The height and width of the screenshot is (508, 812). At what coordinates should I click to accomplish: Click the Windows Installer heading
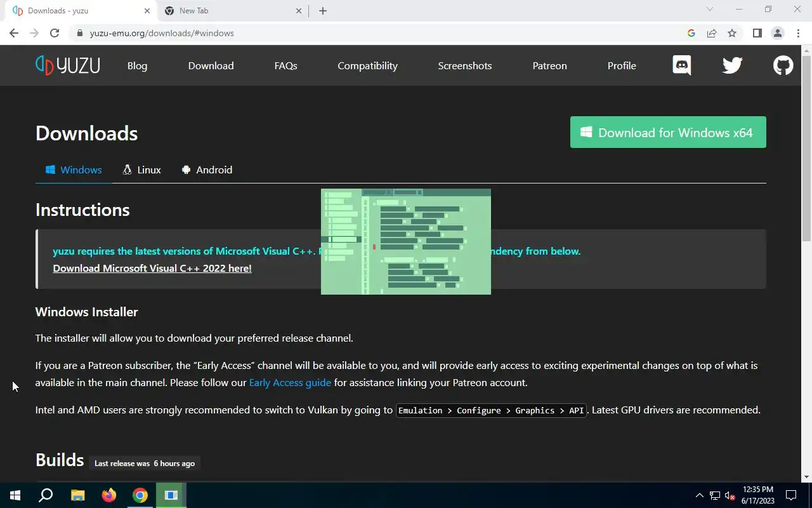tap(86, 312)
